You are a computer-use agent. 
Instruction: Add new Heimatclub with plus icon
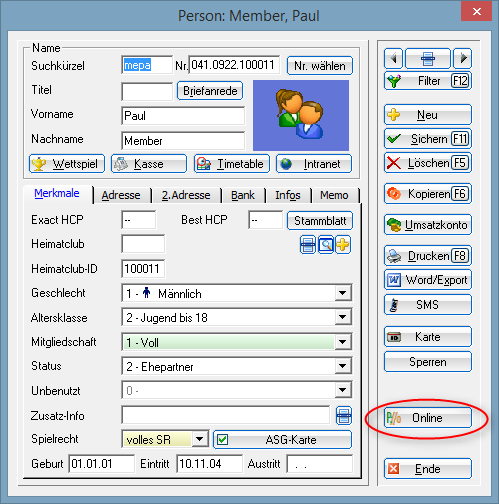pyautogui.click(x=343, y=245)
